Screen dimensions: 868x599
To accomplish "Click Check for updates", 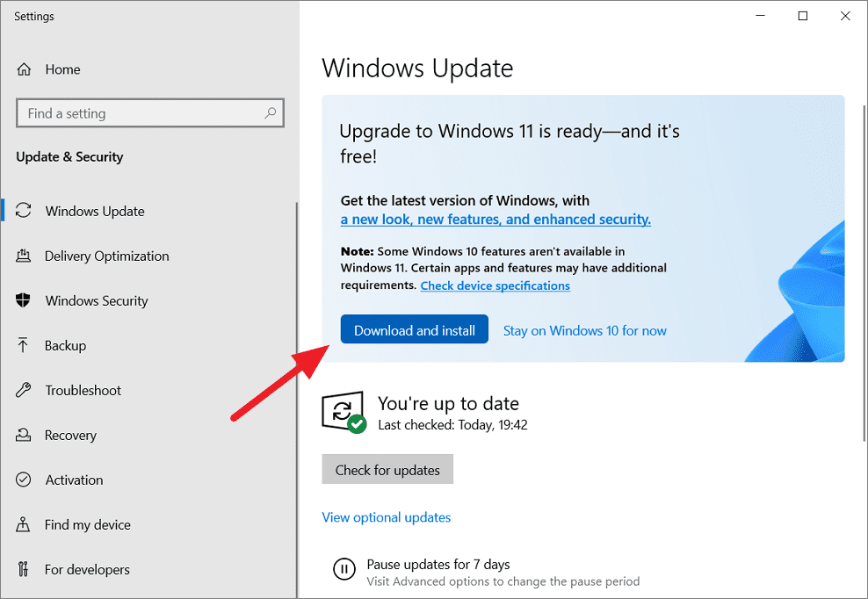I will coord(387,469).
